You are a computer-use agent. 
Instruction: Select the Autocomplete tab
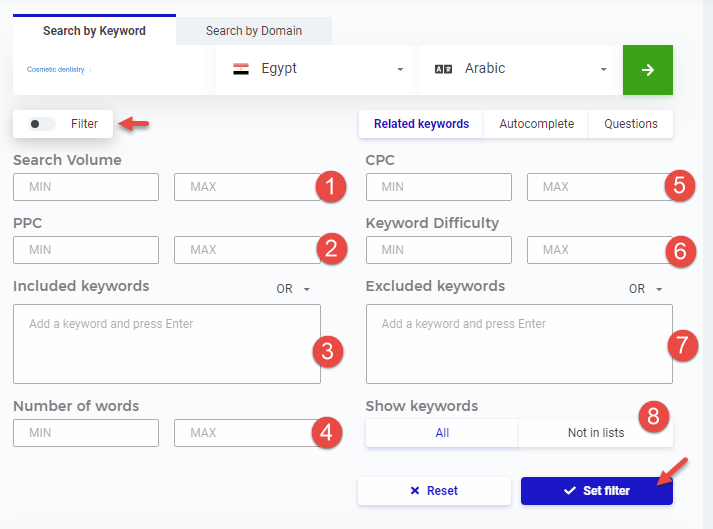(x=537, y=124)
